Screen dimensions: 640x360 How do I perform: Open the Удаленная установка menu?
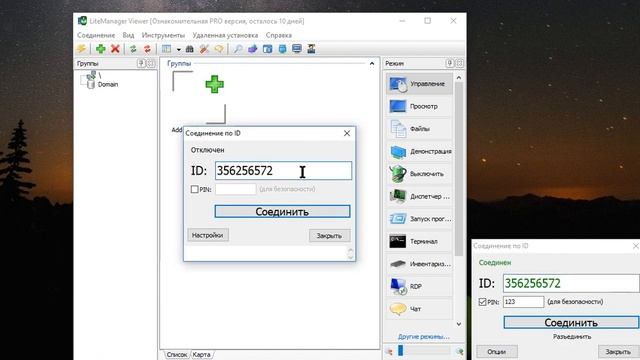coord(225,36)
